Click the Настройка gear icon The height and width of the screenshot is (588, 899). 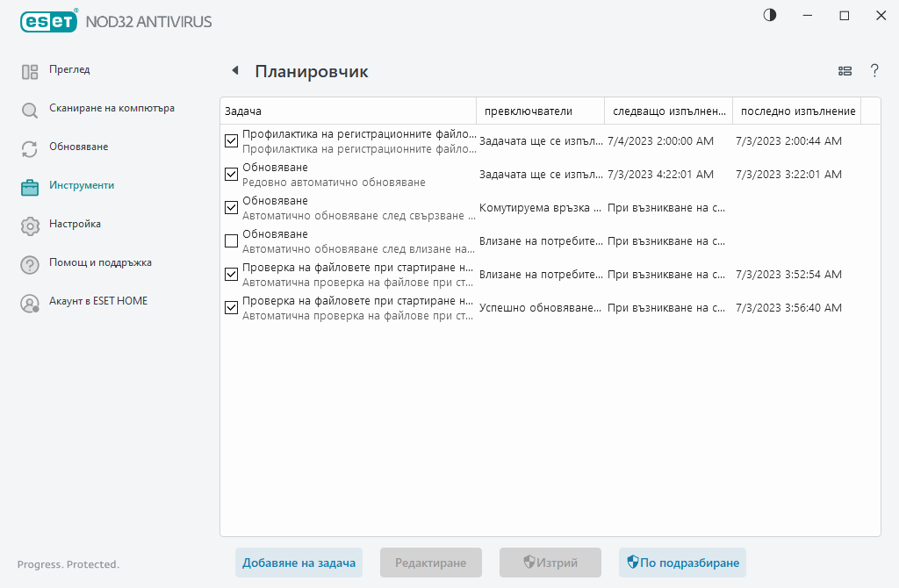(30, 226)
